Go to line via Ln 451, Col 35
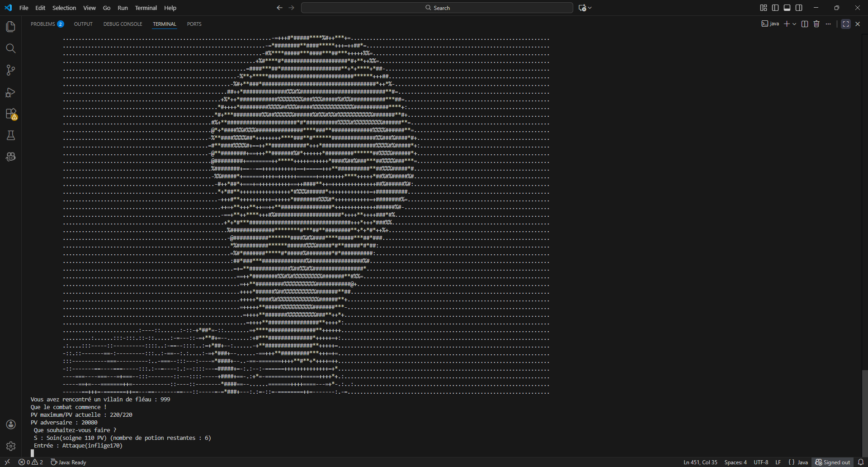The image size is (868, 467). point(700,462)
